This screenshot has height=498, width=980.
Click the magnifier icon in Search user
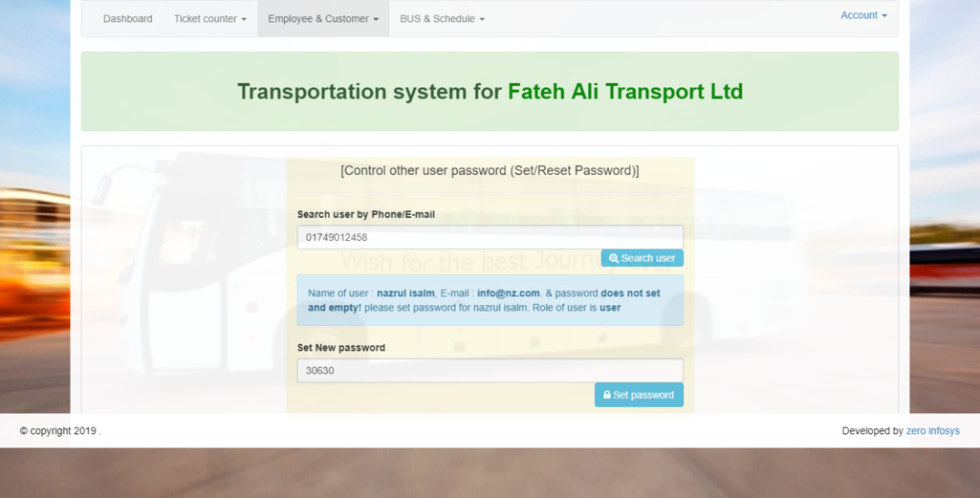tap(614, 259)
